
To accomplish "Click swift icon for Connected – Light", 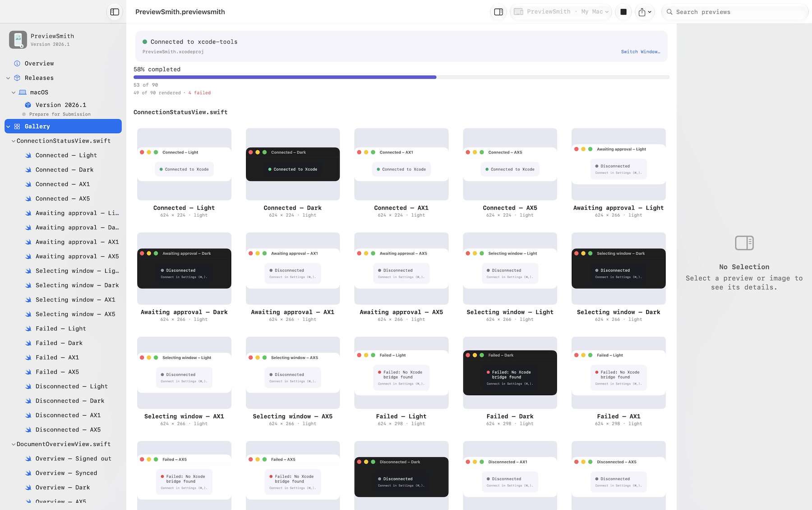I will 28,155.
